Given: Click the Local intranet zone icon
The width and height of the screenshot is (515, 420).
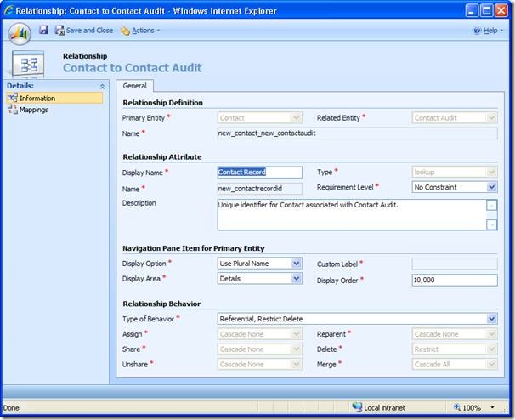Looking at the screenshot, I should (x=358, y=408).
